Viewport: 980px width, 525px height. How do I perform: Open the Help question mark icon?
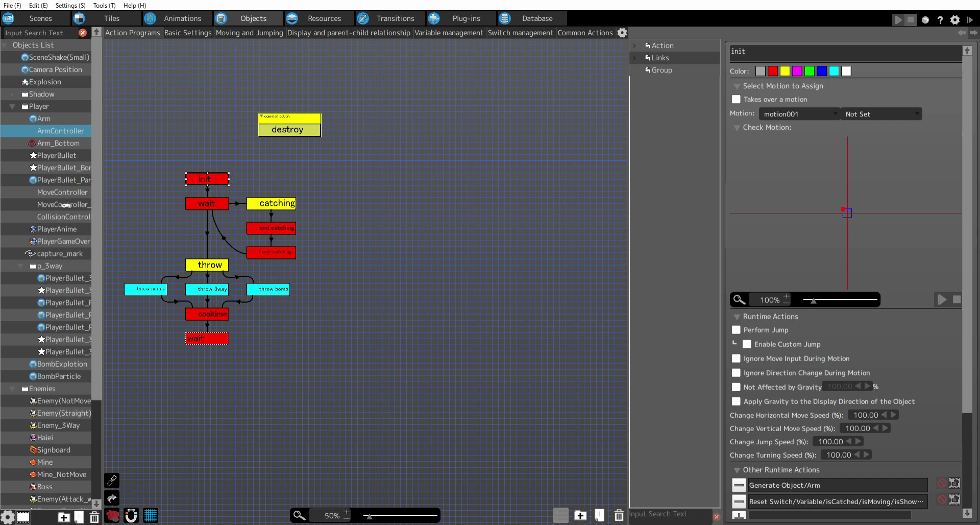coord(941,19)
